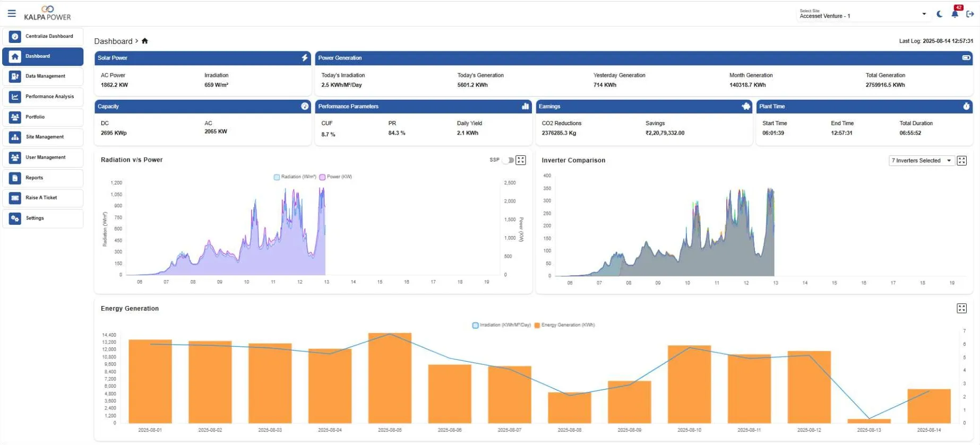
Task: Click the Raise A Ticket icon
Action: [15, 198]
